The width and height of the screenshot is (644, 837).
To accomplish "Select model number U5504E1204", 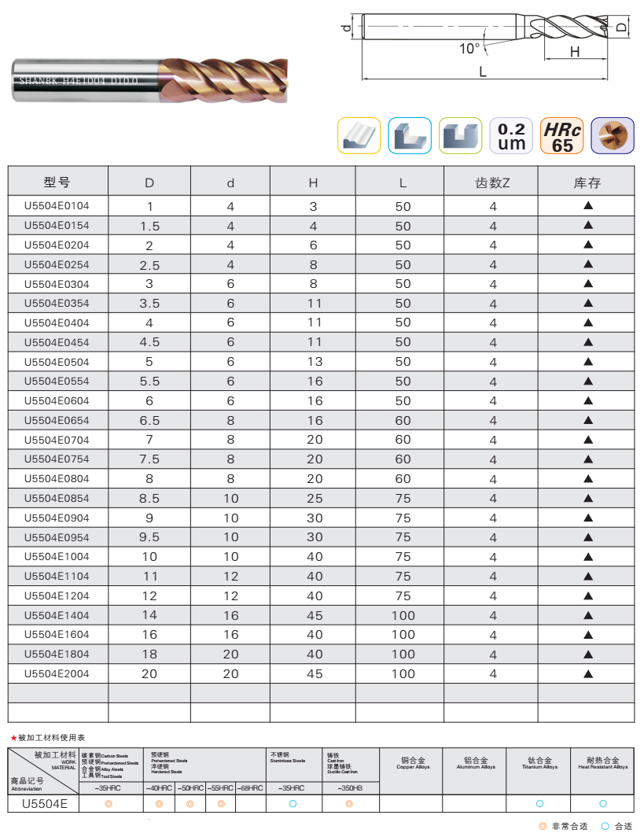I will pyautogui.click(x=57, y=595).
